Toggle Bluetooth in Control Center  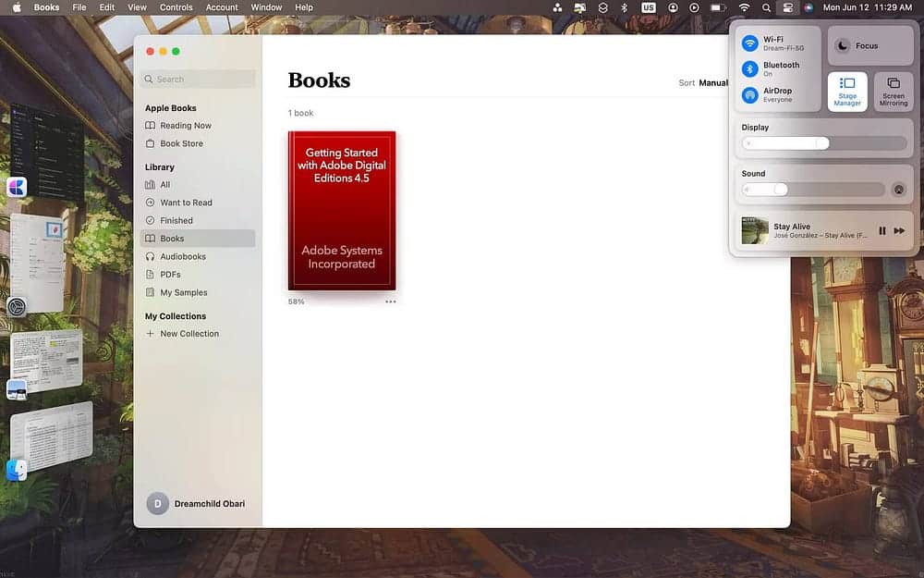point(750,68)
